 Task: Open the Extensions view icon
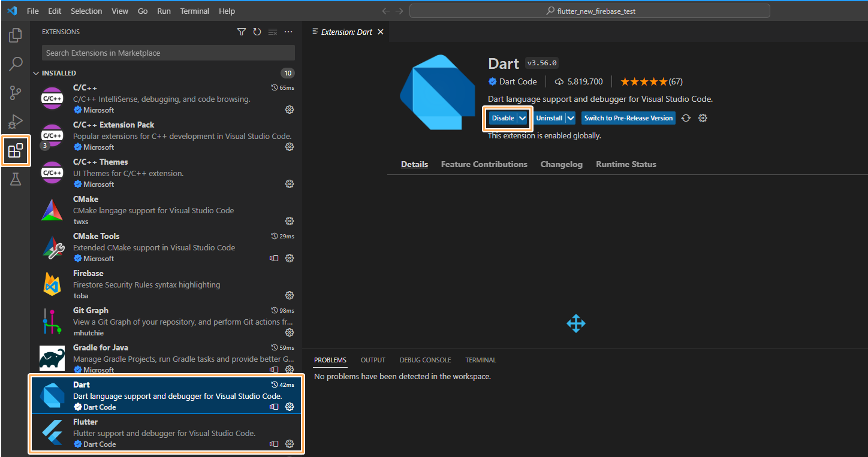16,150
